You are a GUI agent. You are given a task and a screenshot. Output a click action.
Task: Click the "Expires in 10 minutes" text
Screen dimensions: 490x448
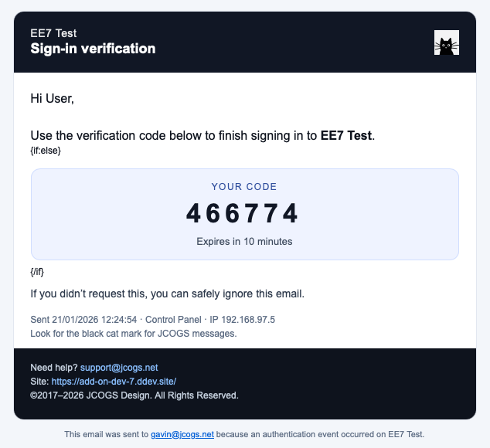coord(244,242)
